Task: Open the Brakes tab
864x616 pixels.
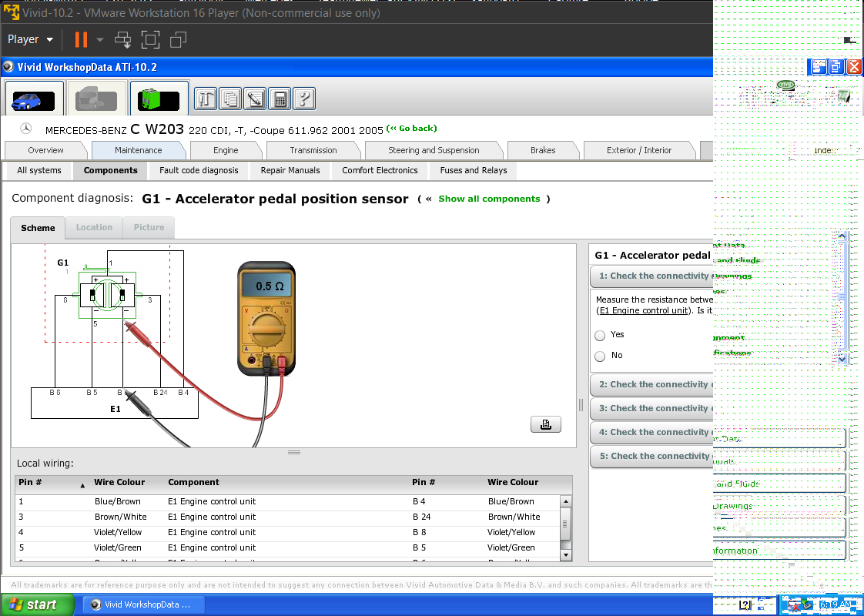Action: pyautogui.click(x=543, y=150)
